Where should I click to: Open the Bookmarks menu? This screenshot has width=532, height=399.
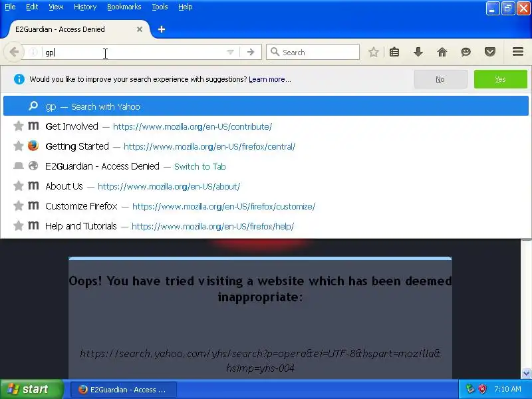124,7
